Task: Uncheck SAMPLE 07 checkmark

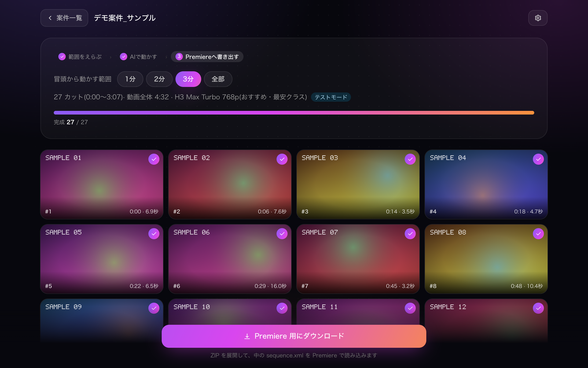Action: pos(410,234)
